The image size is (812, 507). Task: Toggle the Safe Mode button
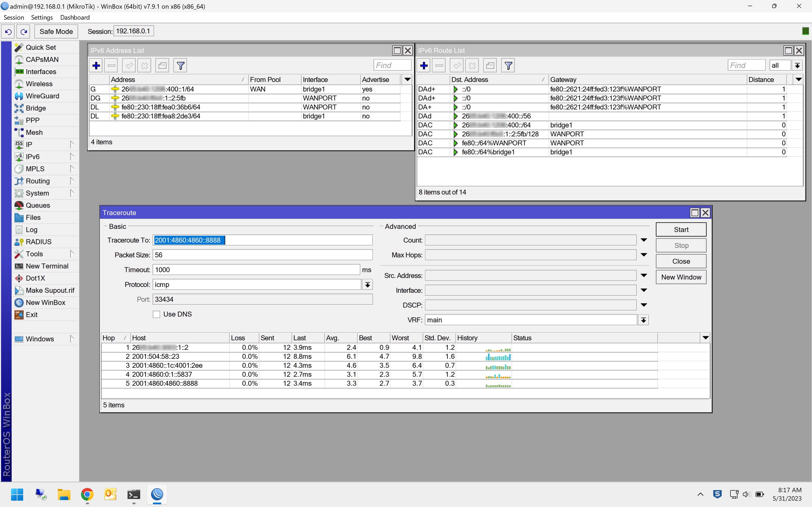[56, 31]
